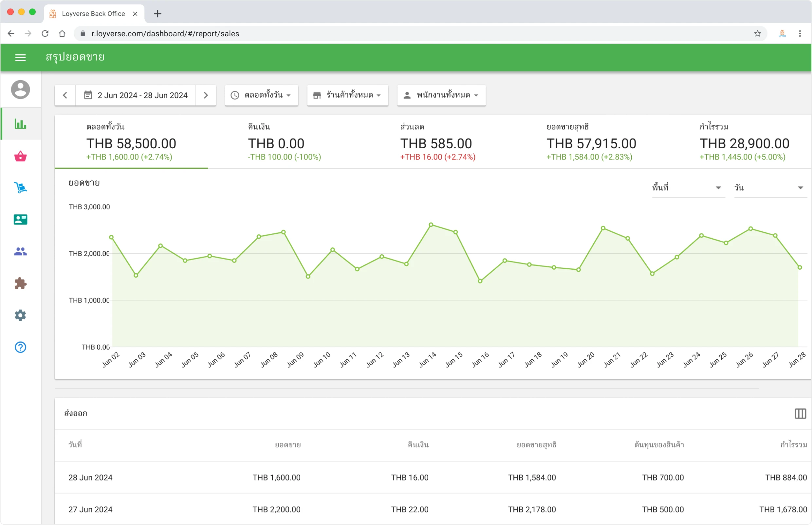
Task: Click the ส่งออก export button
Action: [76, 413]
